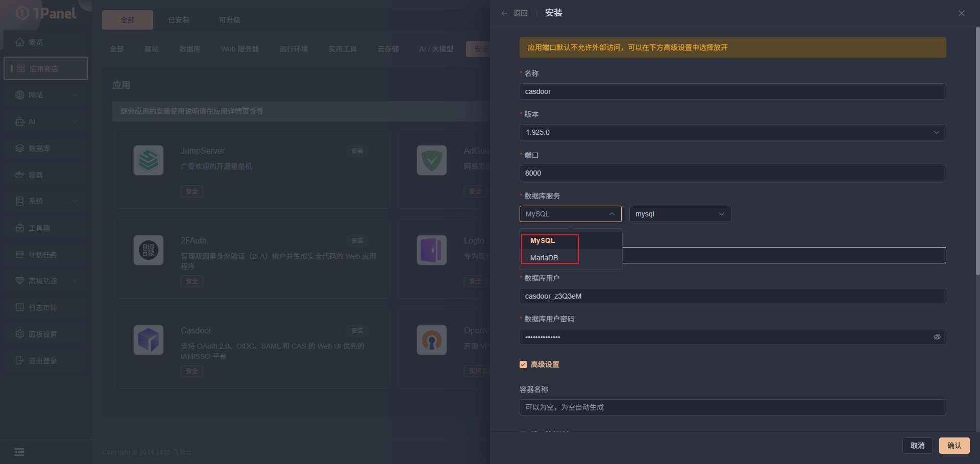Switch to the 可升级 tab

pyautogui.click(x=230, y=20)
